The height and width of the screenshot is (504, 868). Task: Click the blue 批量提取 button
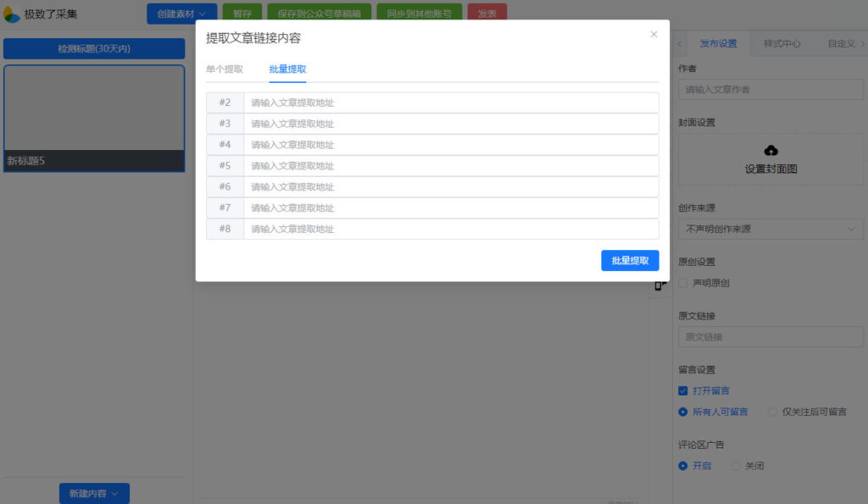630,260
